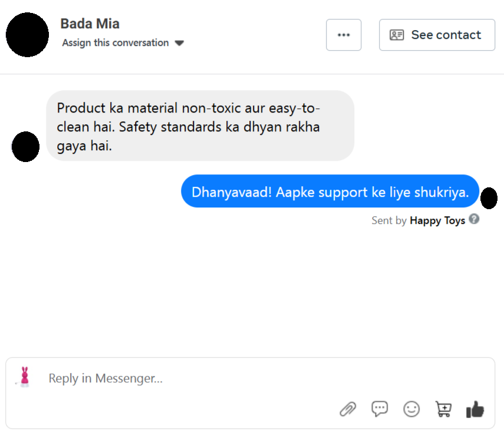This screenshot has width=504, height=436.
Task: Select the incoming message about non-toxic material
Action: point(200,125)
